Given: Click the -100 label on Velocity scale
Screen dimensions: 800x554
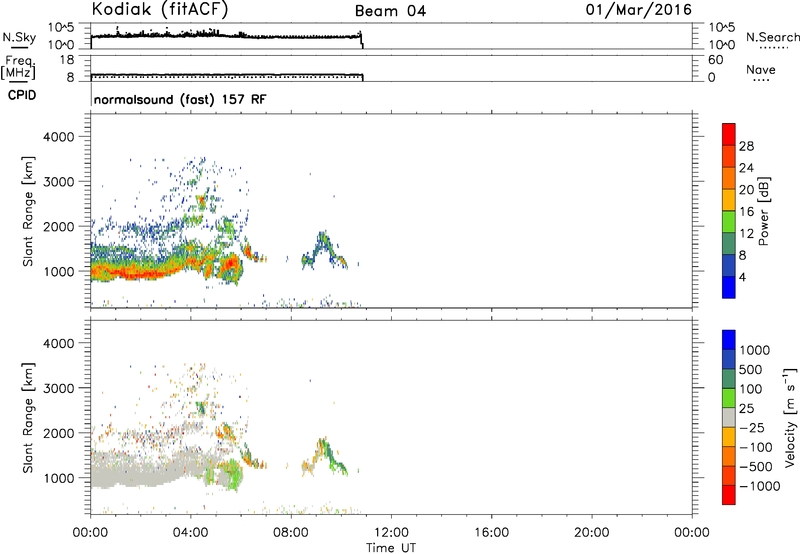Looking at the screenshot, I should pos(756,447).
